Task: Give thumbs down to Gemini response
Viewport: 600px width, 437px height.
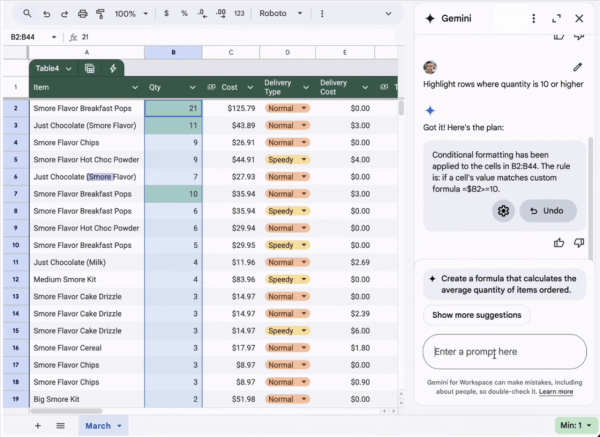Action: coord(579,243)
